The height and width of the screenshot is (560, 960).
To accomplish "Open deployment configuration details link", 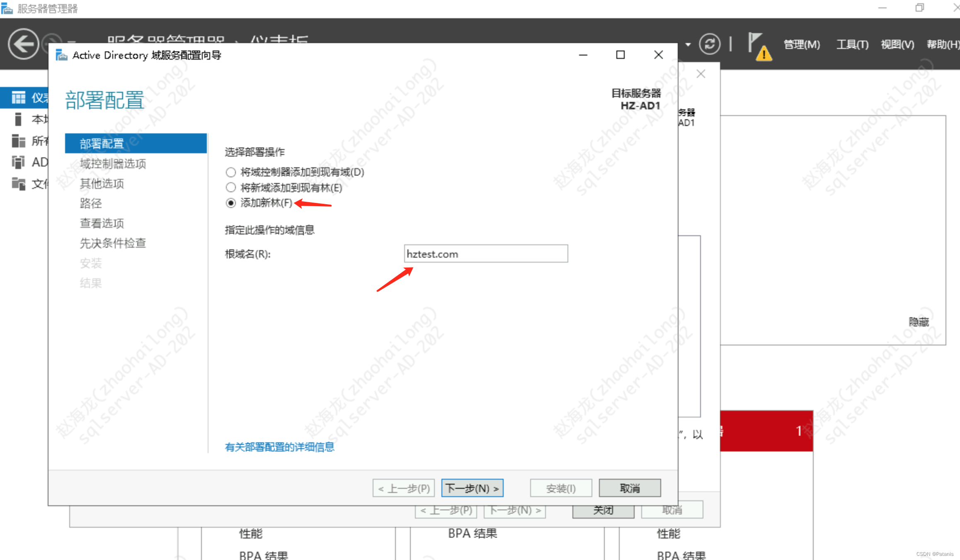I will (x=279, y=447).
